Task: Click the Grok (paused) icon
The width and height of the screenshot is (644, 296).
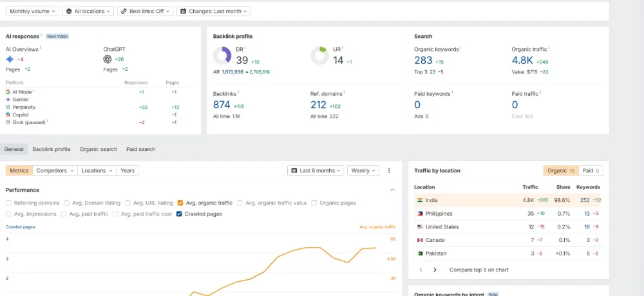Action: pos(8,122)
